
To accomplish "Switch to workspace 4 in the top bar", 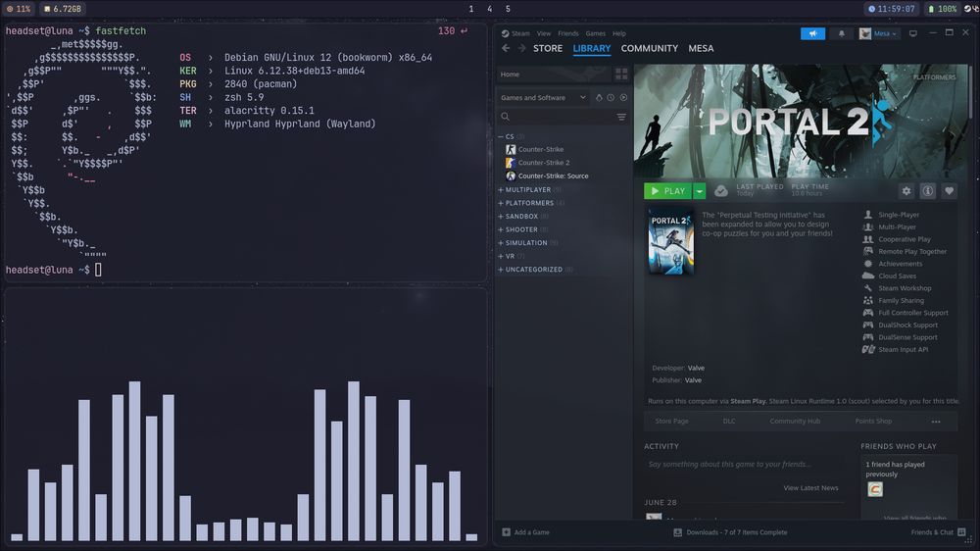I will (489, 9).
